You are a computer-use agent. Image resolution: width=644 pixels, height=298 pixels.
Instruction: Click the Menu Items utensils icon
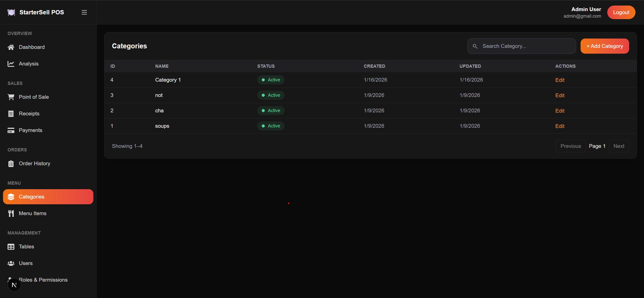pyautogui.click(x=11, y=213)
